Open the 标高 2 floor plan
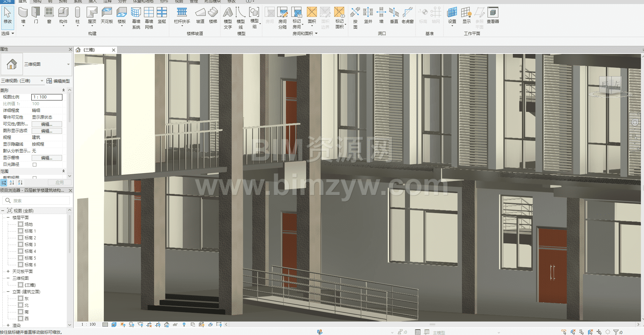 30,238
